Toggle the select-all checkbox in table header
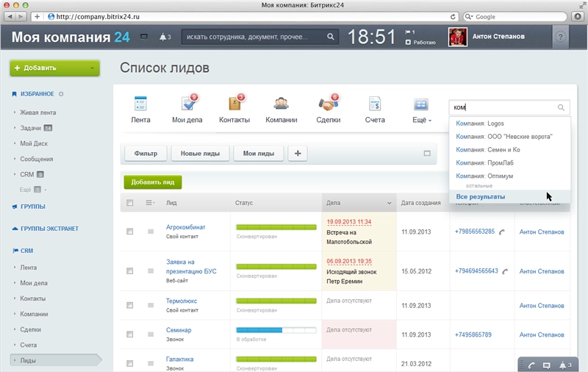This screenshot has height=372, width=588. [x=130, y=203]
